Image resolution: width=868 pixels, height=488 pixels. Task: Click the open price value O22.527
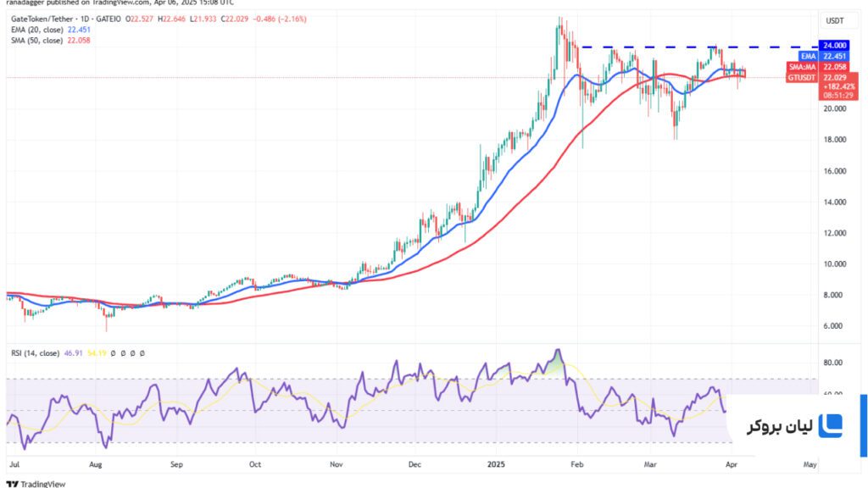click(140, 19)
